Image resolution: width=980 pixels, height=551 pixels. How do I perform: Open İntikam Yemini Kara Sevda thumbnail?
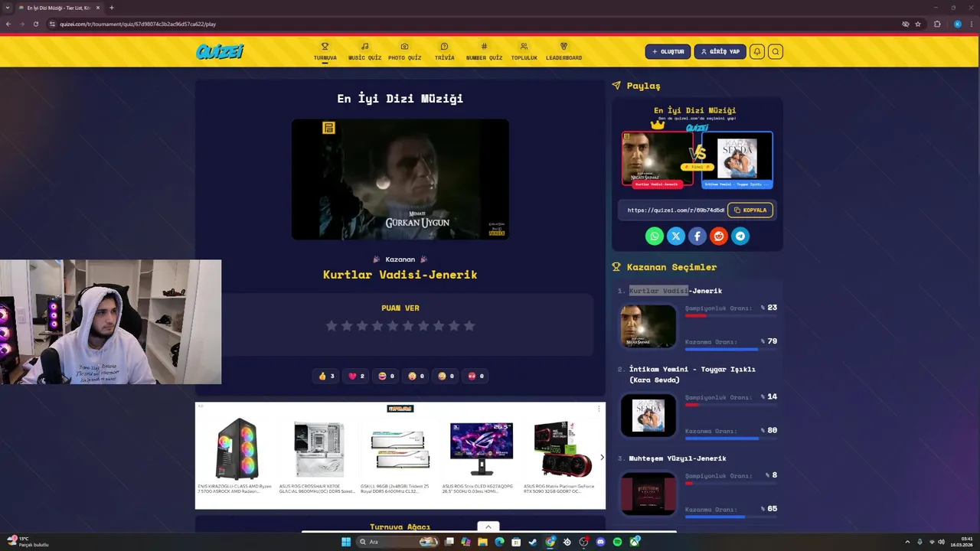(648, 416)
